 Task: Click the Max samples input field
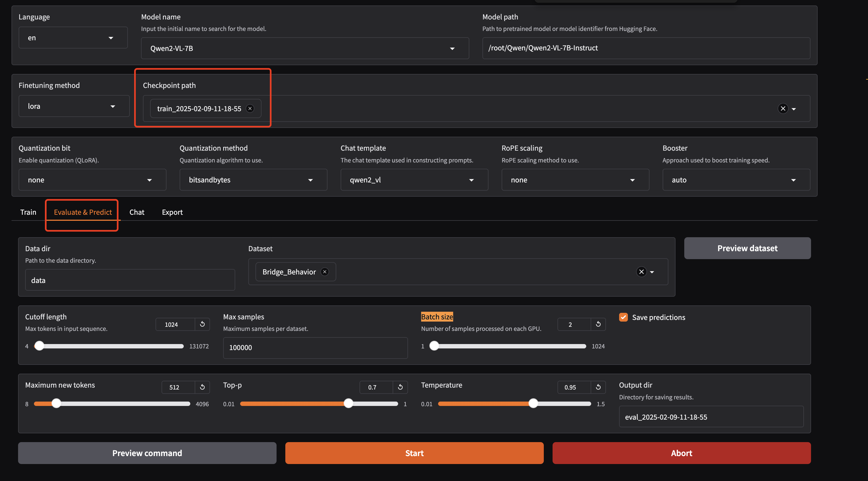click(x=315, y=348)
